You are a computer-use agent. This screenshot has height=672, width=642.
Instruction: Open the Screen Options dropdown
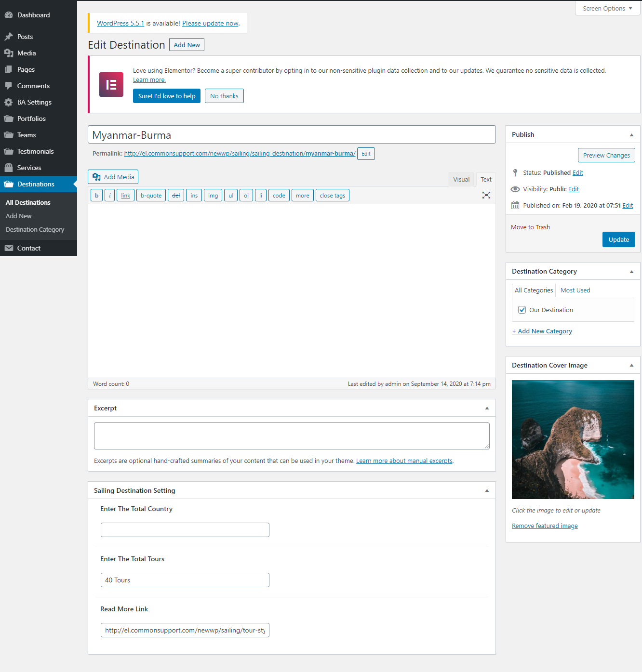tap(607, 8)
